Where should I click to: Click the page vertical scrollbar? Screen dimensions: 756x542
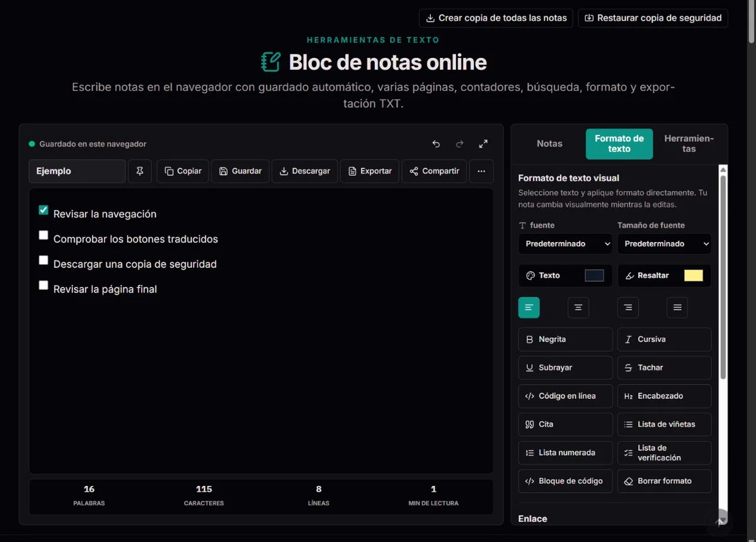coord(751,25)
